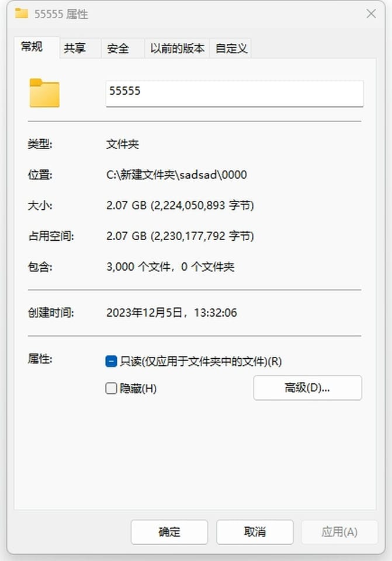Open the 高级(D)... advanced attributes dialog
The image size is (392, 561).
(308, 387)
